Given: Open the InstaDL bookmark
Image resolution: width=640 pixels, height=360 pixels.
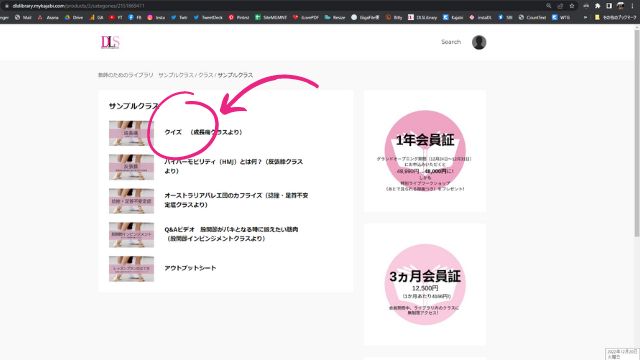Looking at the screenshot, I should 480,18.
